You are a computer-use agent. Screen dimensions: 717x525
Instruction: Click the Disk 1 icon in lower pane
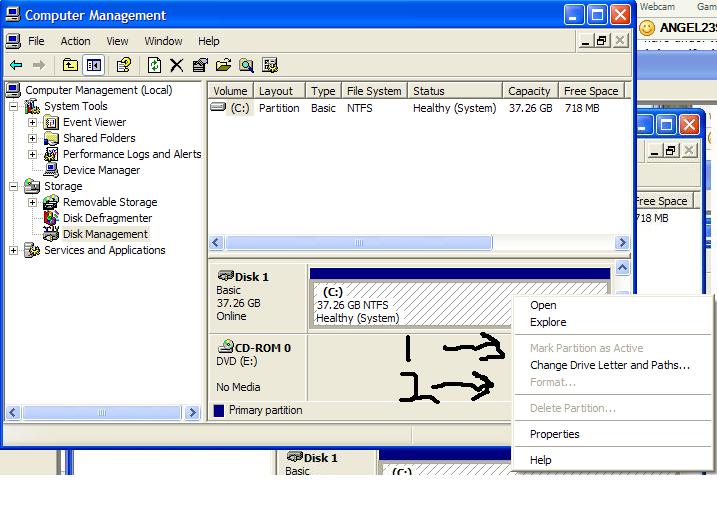click(x=225, y=276)
